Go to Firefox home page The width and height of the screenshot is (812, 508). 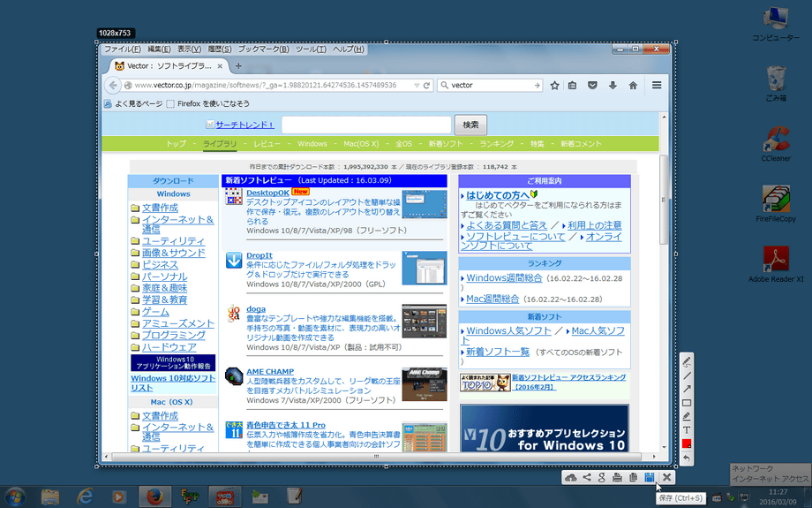(633, 86)
